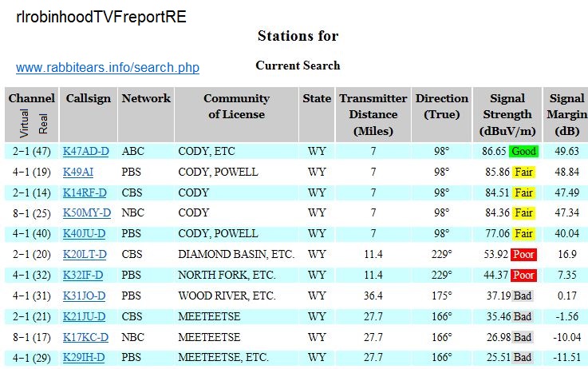The image size is (588, 369).
Task: Open the K40JU-D callsign link
Action: (x=85, y=234)
